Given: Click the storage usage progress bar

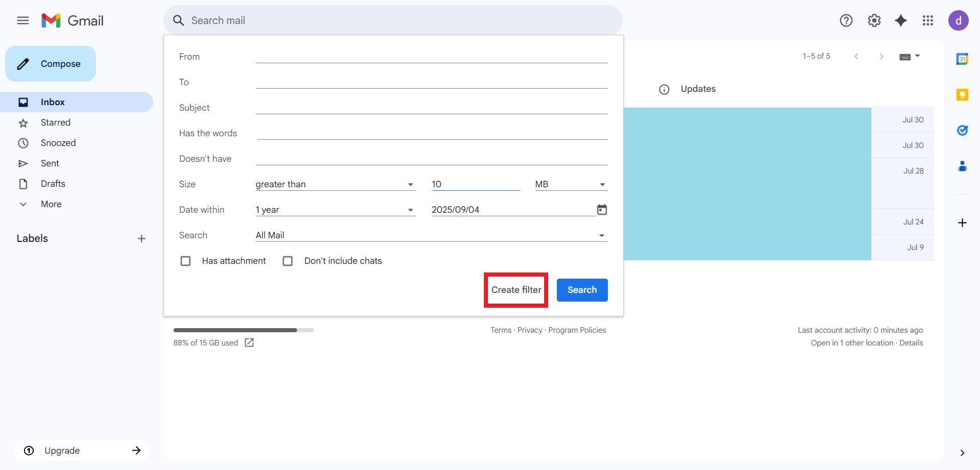Looking at the screenshot, I should [x=243, y=330].
